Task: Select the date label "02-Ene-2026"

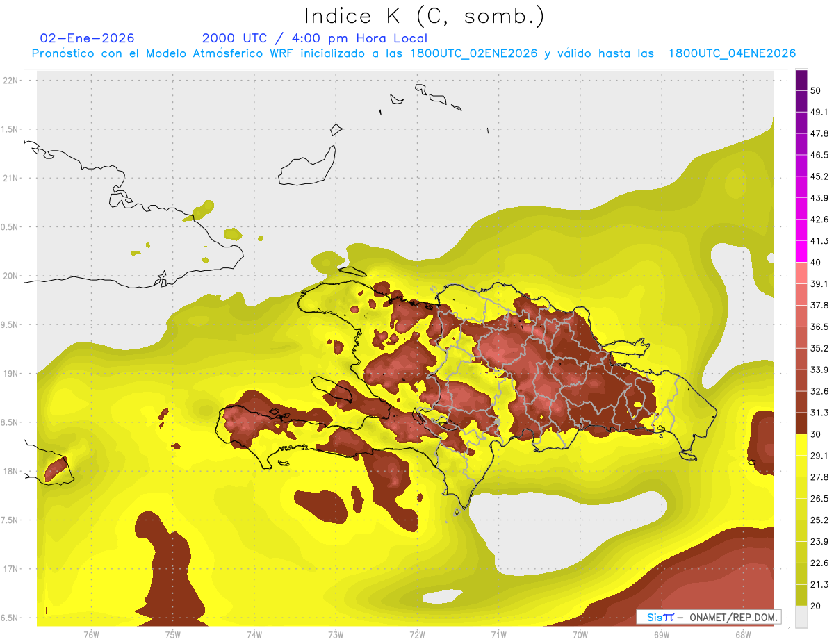Action: click(x=88, y=38)
